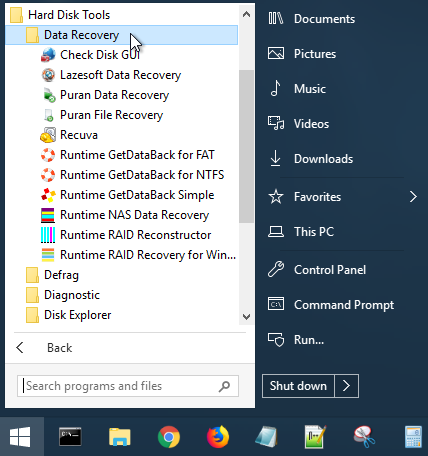Click the search magnifier icon
Screen dimensions: 428x456
(x=225, y=386)
